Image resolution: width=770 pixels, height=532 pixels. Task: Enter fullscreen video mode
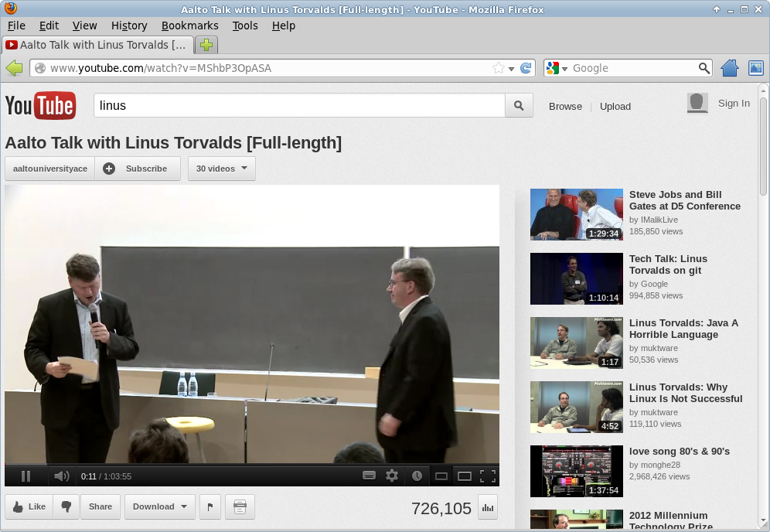point(488,476)
